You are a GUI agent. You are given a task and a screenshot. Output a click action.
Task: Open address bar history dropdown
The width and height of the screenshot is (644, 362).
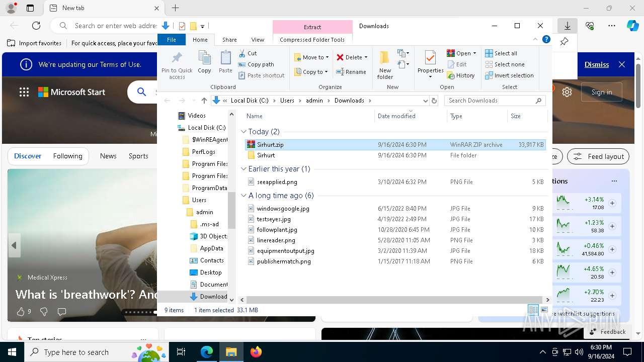click(426, 101)
